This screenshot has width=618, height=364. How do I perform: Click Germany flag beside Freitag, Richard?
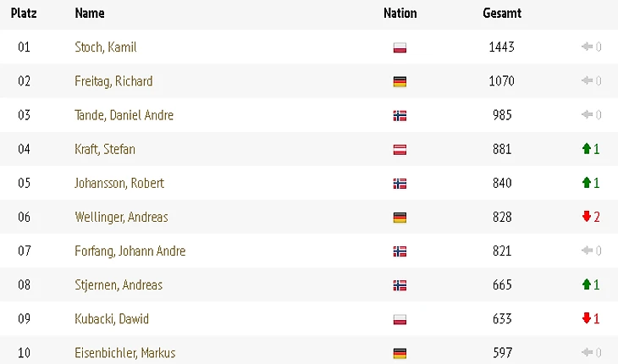[x=400, y=82]
